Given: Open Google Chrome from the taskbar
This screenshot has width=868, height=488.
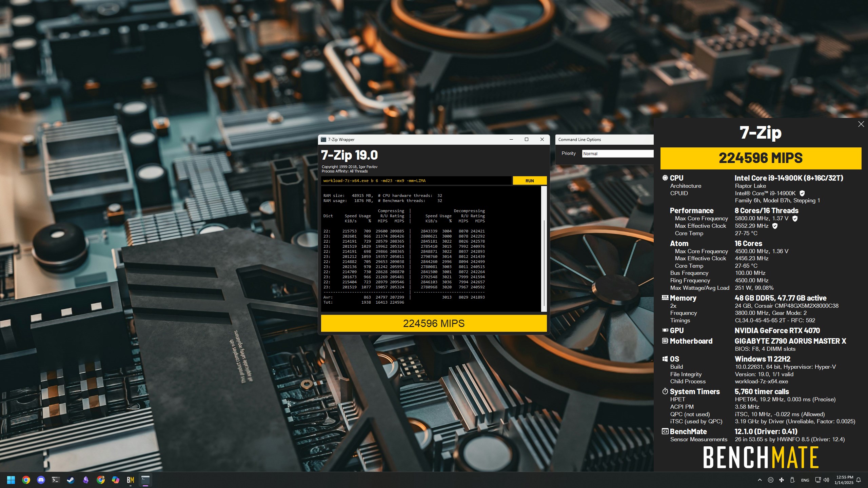Looking at the screenshot, I should pos(26,480).
